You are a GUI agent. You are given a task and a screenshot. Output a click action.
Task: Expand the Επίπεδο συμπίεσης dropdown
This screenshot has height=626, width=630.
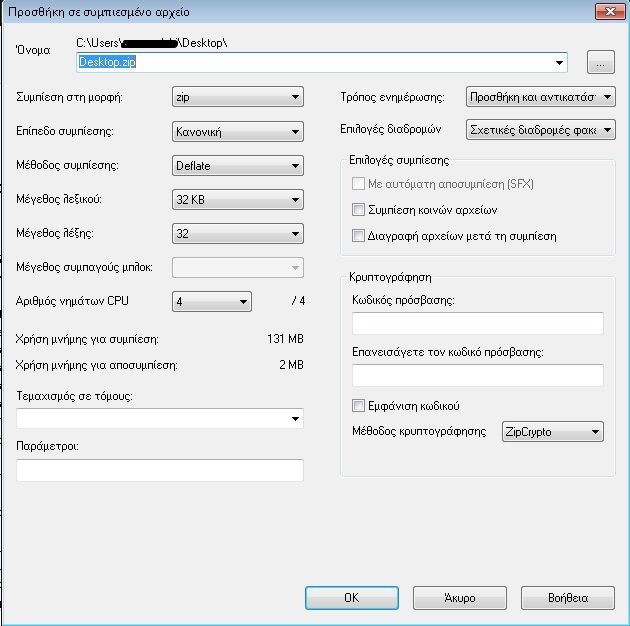[x=237, y=132]
